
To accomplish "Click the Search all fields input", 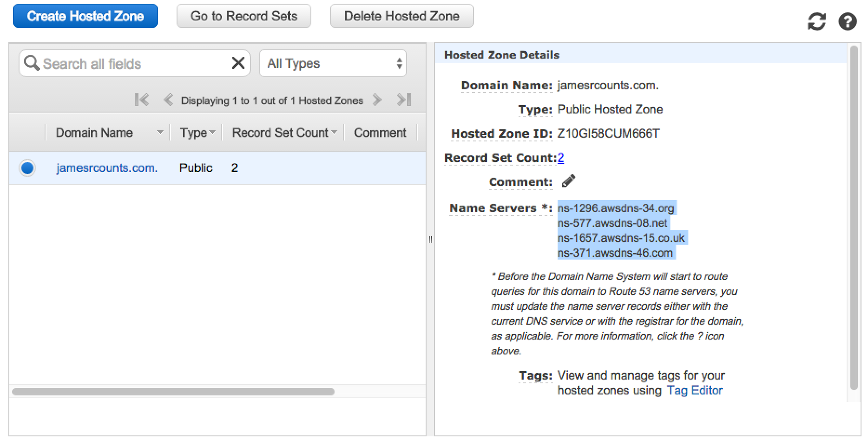I will (x=135, y=63).
